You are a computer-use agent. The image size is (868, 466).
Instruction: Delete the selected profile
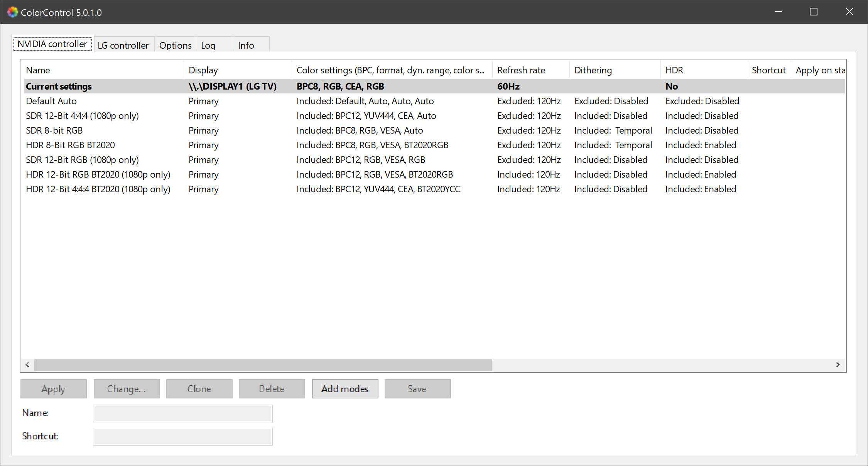point(272,389)
